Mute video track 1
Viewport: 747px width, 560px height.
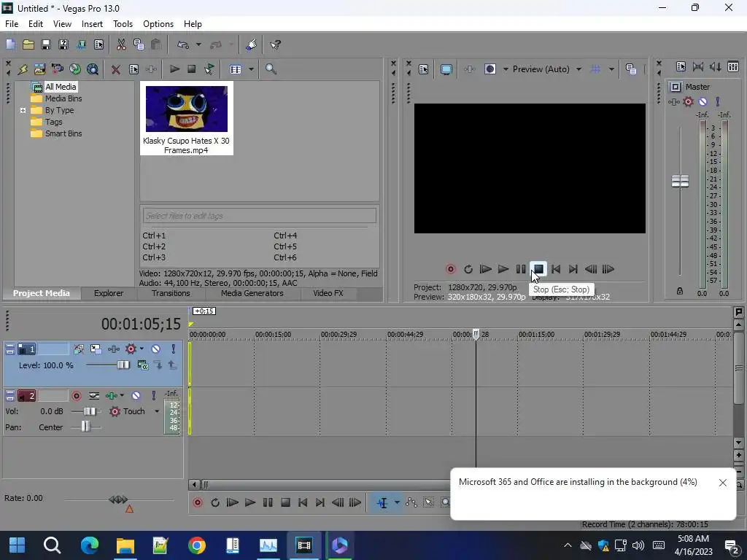tap(156, 349)
